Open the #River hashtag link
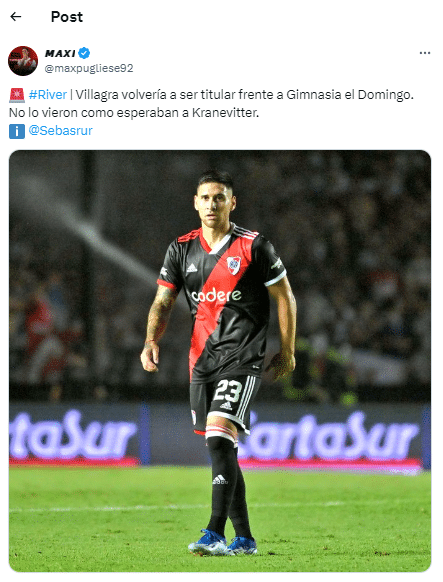 point(47,95)
